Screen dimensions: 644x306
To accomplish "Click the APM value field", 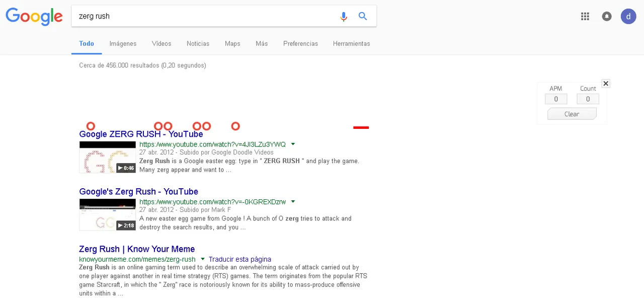I will 556,99.
